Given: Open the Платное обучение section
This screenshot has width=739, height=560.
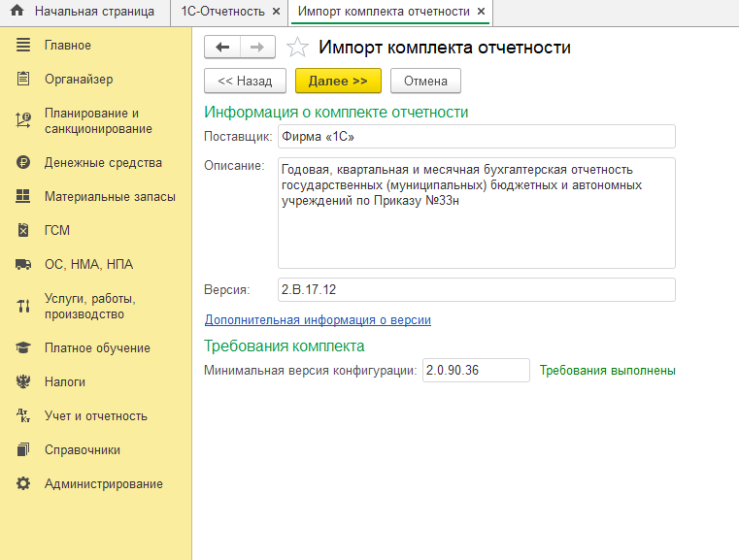Looking at the screenshot, I should [97, 348].
